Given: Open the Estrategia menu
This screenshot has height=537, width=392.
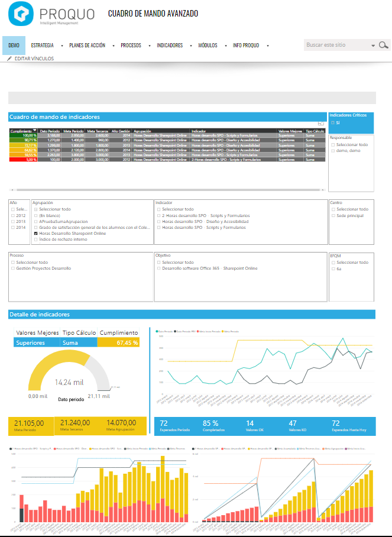Looking at the screenshot, I should [x=42, y=45].
